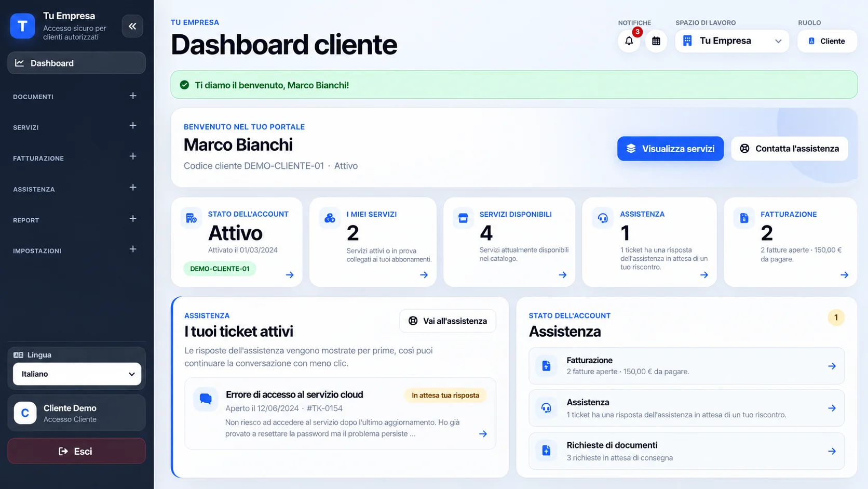Screen dimensions: 868x489
Task: Click arrow on Fatturazione summary card
Action: pyautogui.click(x=845, y=275)
